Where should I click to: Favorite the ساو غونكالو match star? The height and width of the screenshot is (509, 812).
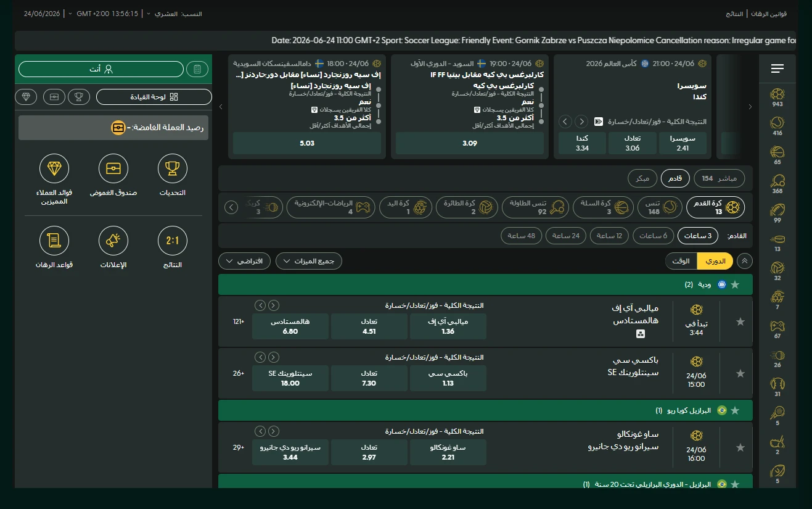click(x=740, y=448)
